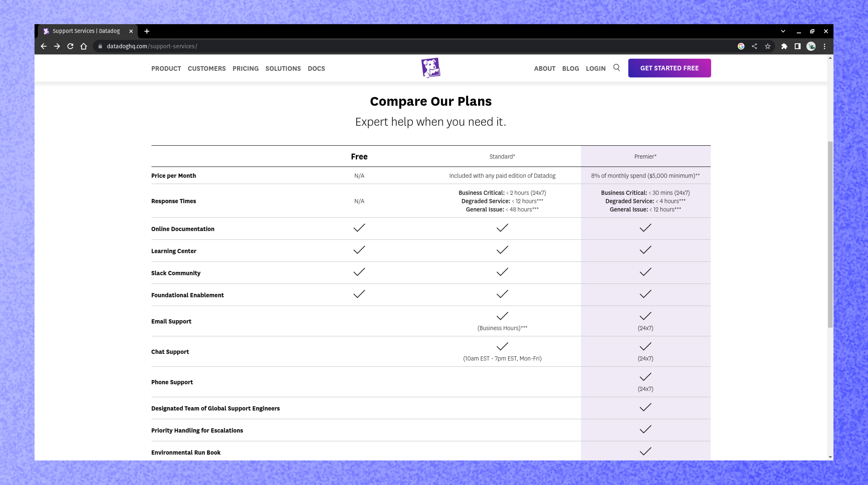Reload the page
The height and width of the screenshot is (485, 868).
pos(70,46)
